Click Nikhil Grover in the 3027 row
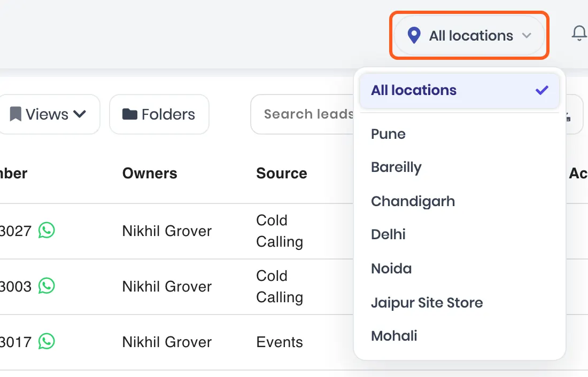 (167, 231)
